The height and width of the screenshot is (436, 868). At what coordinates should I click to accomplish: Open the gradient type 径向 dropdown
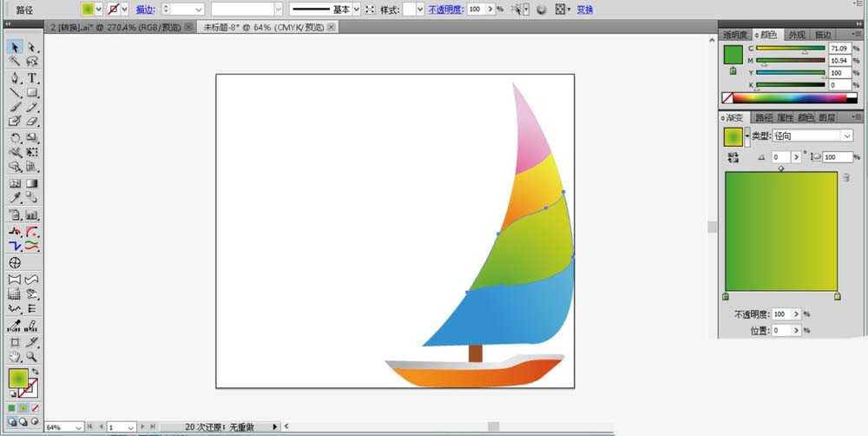point(846,136)
